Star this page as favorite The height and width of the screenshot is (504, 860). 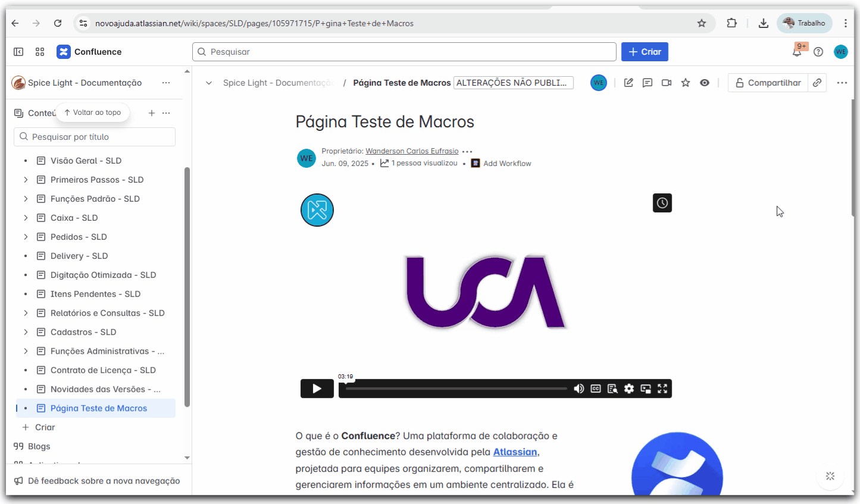click(x=686, y=83)
